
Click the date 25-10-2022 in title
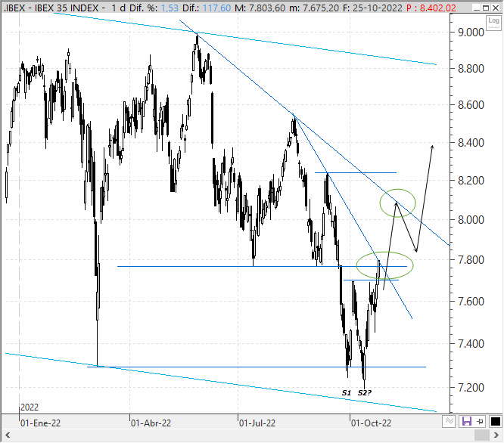pyautogui.click(x=377, y=8)
